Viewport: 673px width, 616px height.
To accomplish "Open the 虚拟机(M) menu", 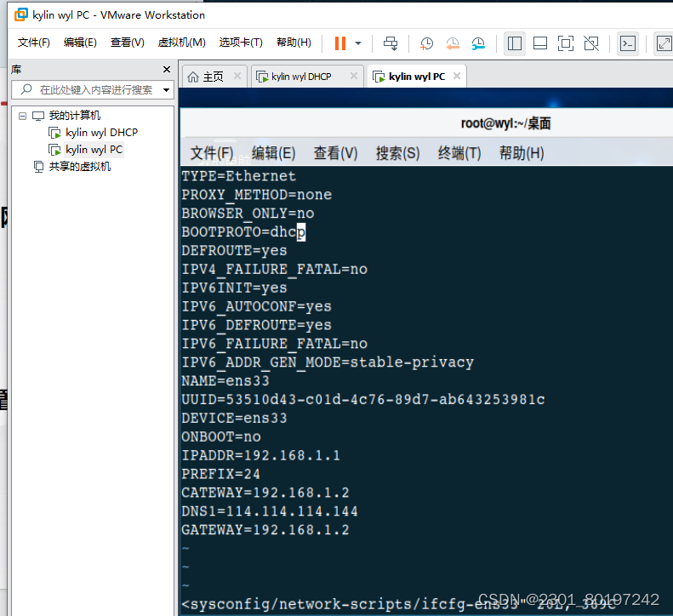I will [x=181, y=43].
